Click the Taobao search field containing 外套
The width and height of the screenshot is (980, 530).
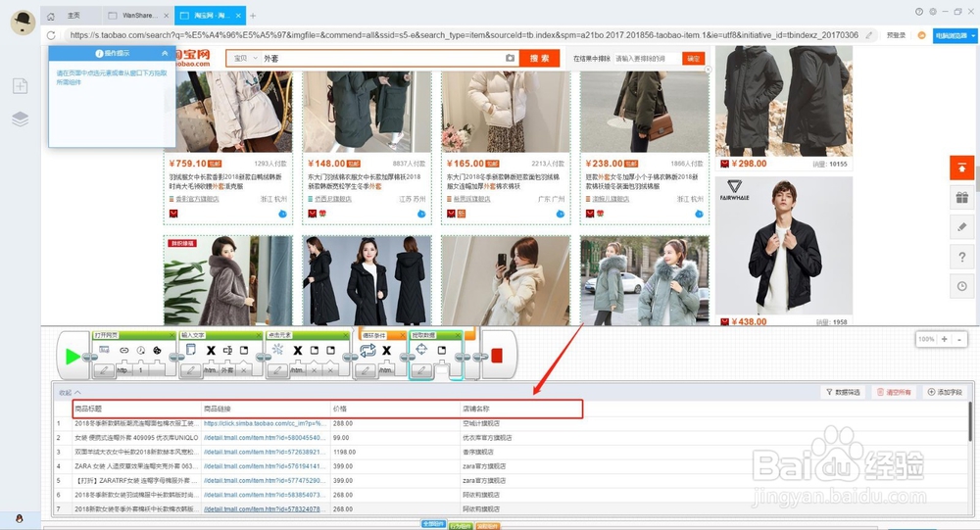tap(381, 58)
